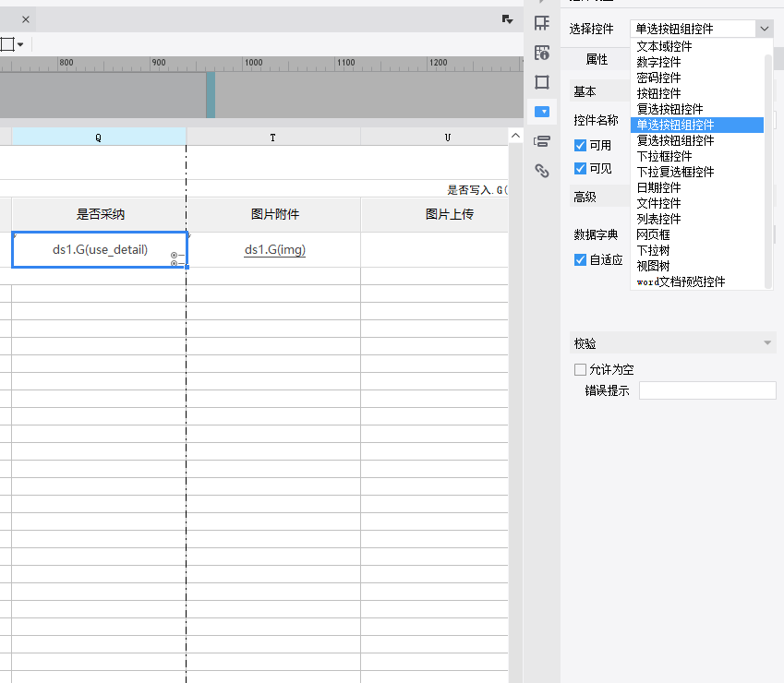Collapse the 校验 section

(766, 343)
